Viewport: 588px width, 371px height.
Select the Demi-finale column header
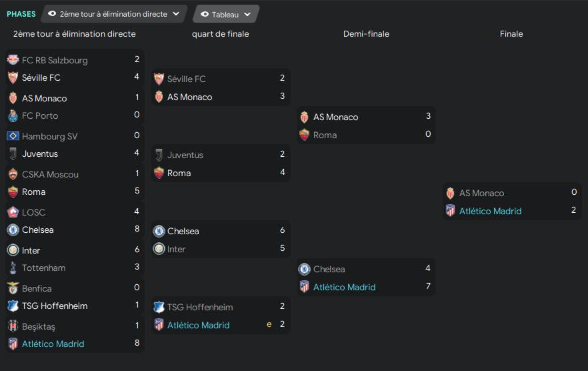[x=366, y=34]
